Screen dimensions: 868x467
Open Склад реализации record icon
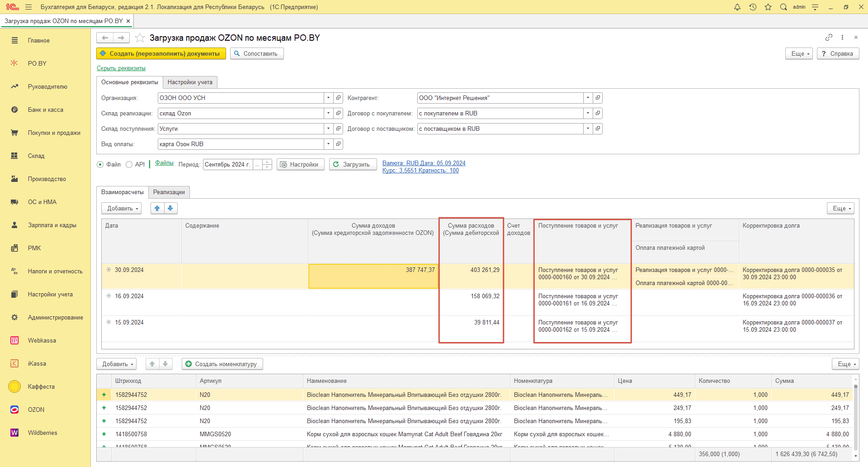coord(338,113)
